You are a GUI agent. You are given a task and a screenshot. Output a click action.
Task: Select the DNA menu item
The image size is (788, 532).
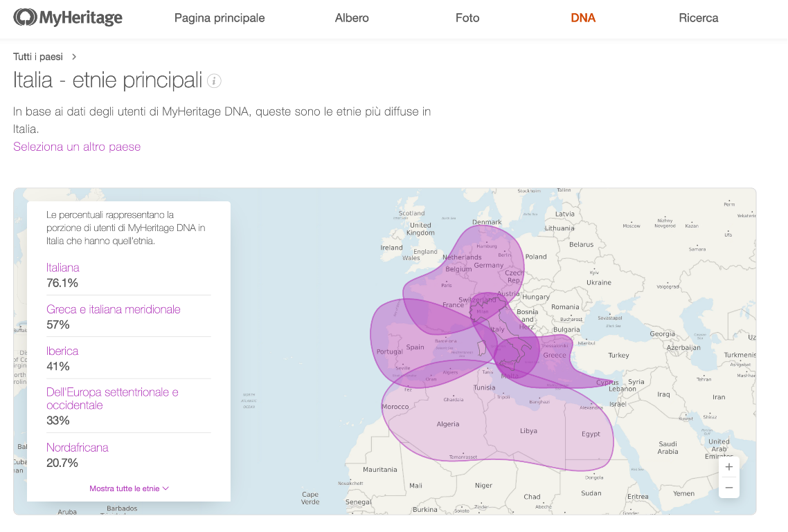click(583, 18)
